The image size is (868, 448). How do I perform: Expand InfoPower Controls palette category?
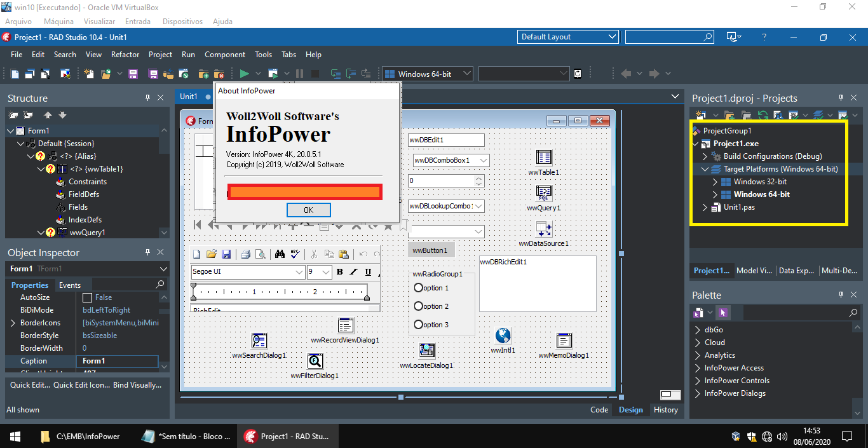[696, 381]
